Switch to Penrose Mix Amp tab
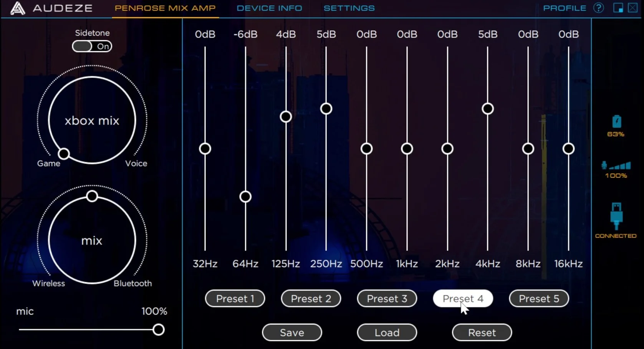This screenshot has width=644, height=349. pos(165,8)
